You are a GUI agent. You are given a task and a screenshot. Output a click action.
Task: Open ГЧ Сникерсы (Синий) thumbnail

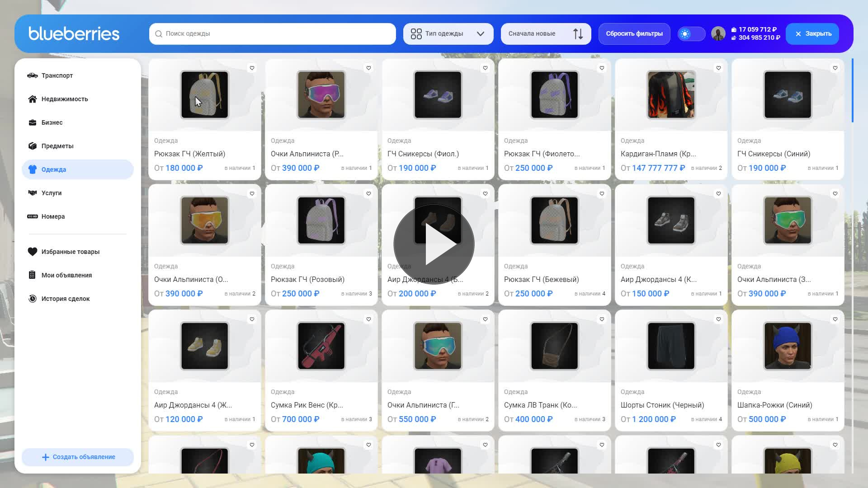click(788, 95)
